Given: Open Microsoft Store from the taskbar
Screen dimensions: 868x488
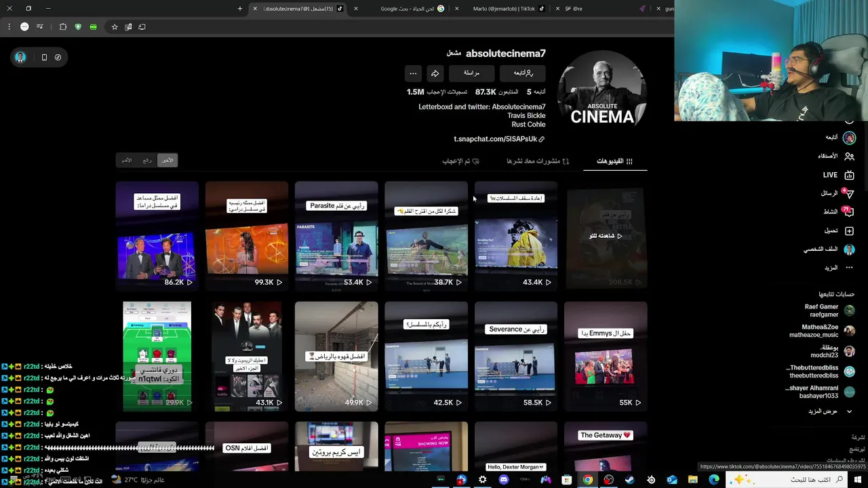Looking at the screenshot, I should coord(566,480).
